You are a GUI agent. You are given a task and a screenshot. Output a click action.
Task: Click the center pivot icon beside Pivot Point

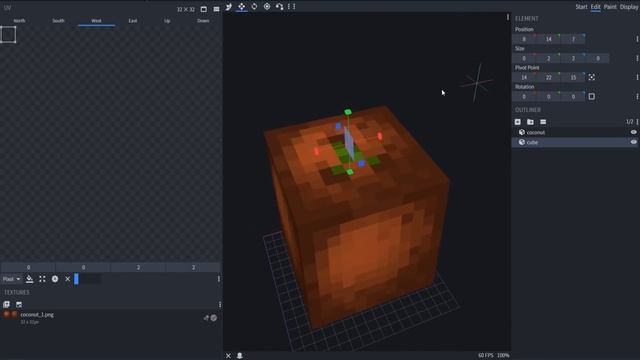[x=591, y=77]
